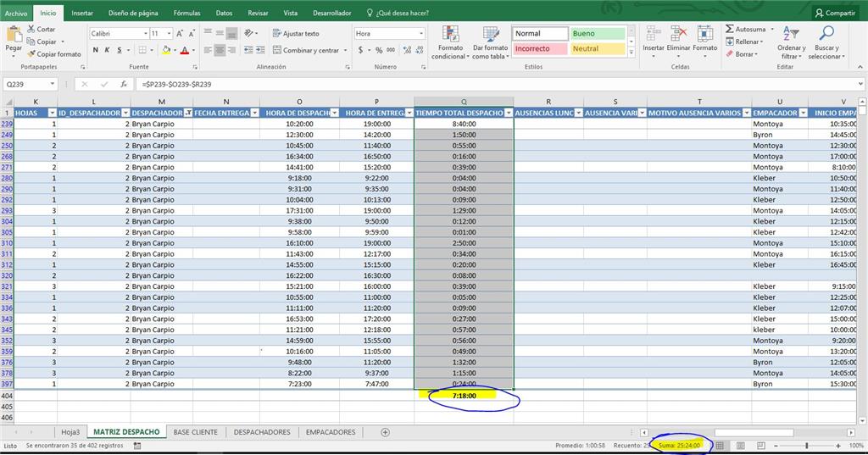Viewport: 868px width, 455px height.
Task: Add new sheet with plus icon
Action: 386,432
